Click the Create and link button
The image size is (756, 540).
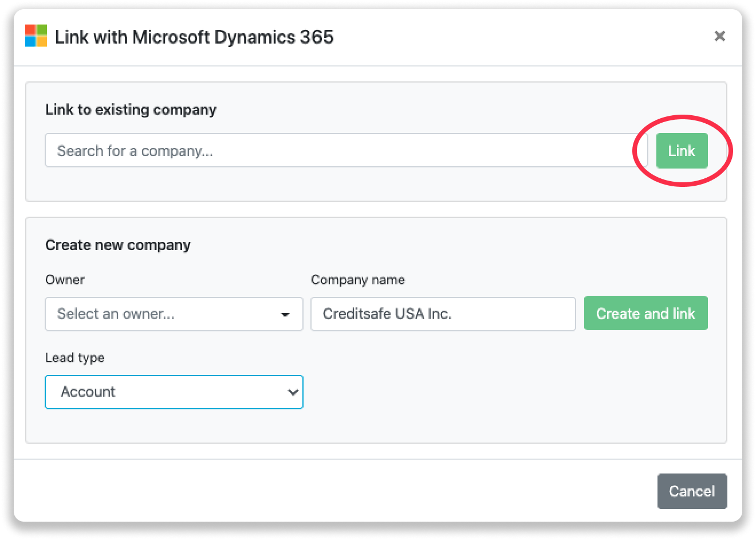tap(645, 313)
